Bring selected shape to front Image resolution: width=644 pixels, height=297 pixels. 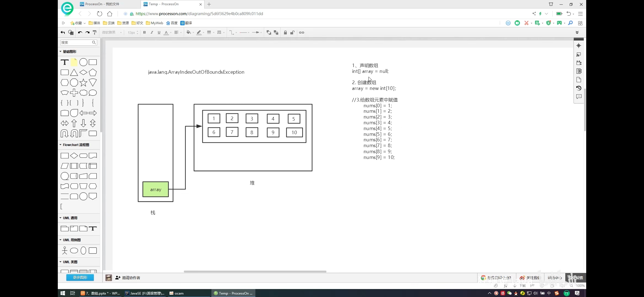click(x=269, y=32)
